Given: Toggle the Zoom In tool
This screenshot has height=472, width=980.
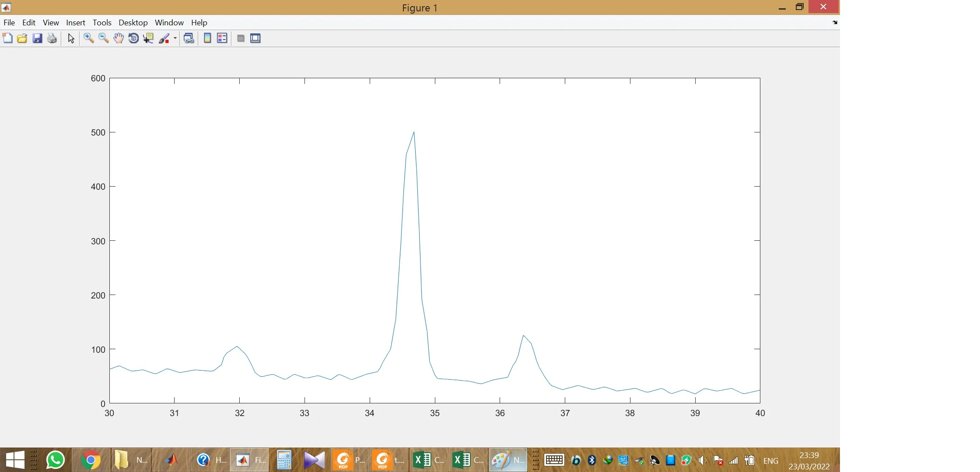Looking at the screenshot, I should point(89,38).
